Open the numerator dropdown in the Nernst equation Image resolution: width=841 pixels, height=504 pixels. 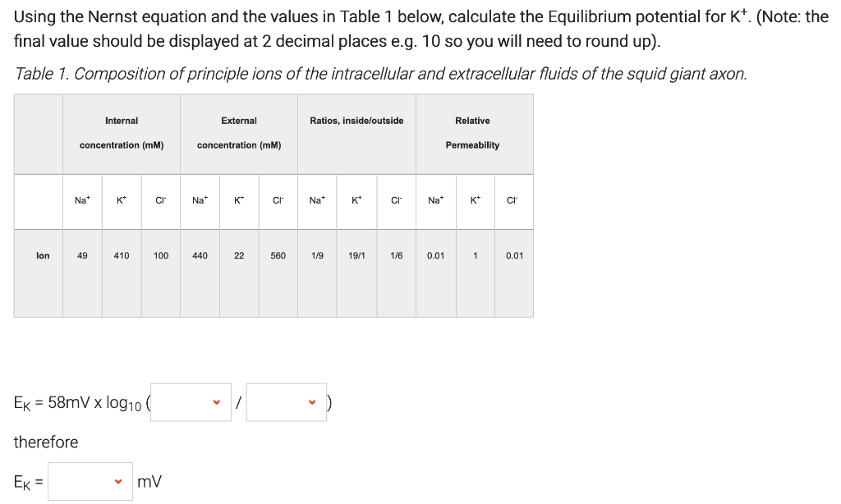(x=191, y=401)
